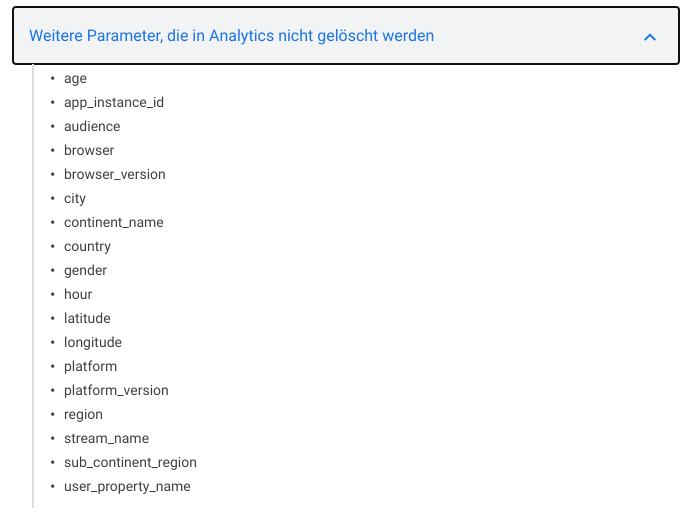Screen dimensions: 698x512
Task: Click the 'age' parameter entry
Action: pyautogui.click(x=75, y=78)
